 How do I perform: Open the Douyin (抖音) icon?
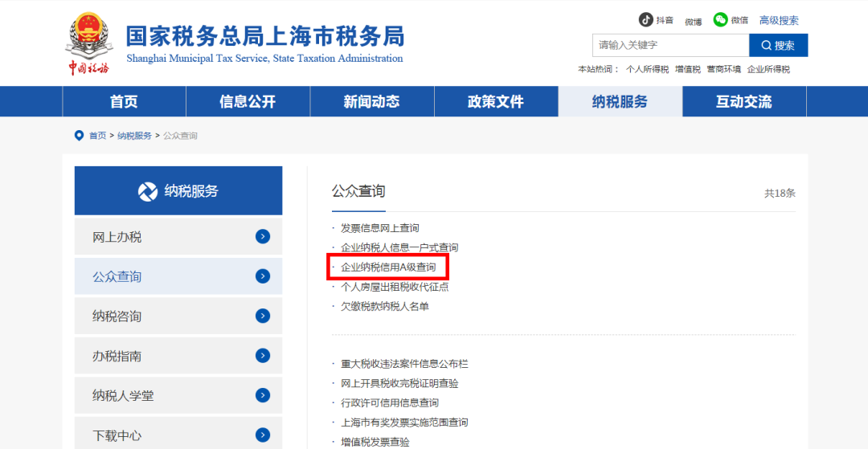[645, 20]
